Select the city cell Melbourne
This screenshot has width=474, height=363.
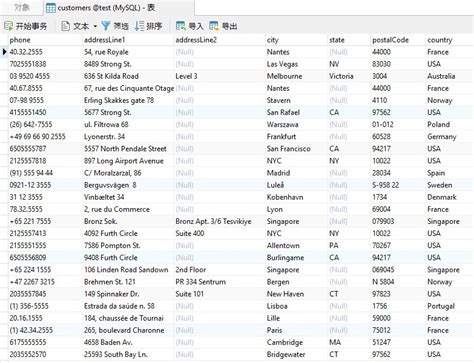point(296,76)
